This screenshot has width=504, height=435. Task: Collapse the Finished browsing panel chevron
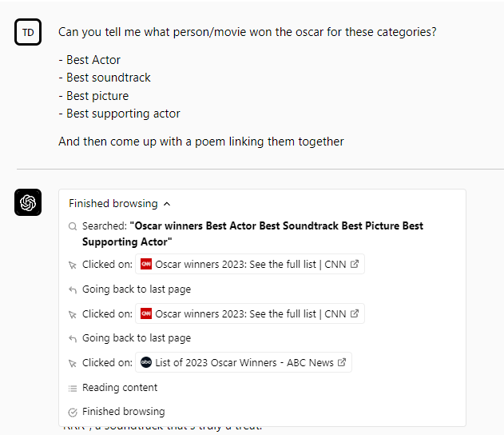click(x=167, y=204)
